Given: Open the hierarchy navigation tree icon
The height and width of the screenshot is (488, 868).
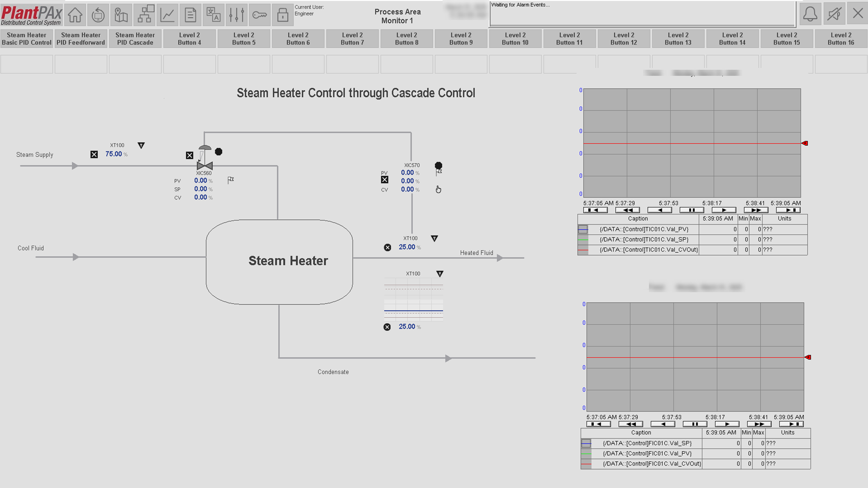Looking at the screenshot, I should point(144,15).
